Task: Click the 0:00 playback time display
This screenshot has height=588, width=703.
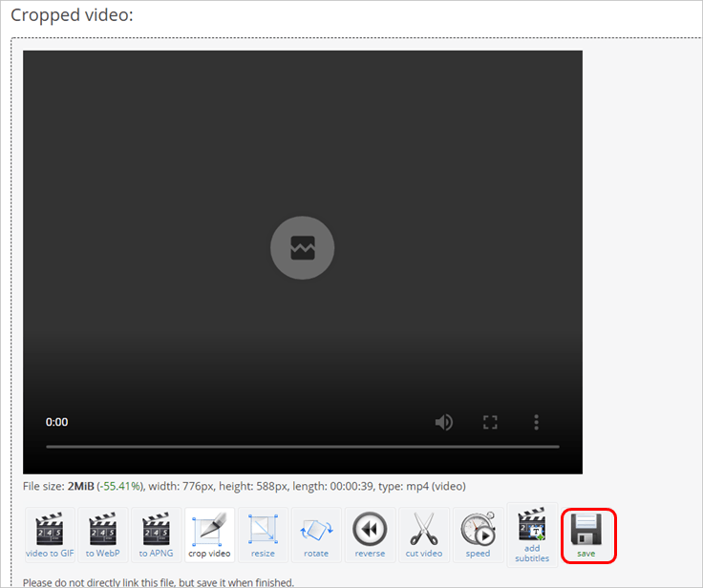Action: pos(57,422)
